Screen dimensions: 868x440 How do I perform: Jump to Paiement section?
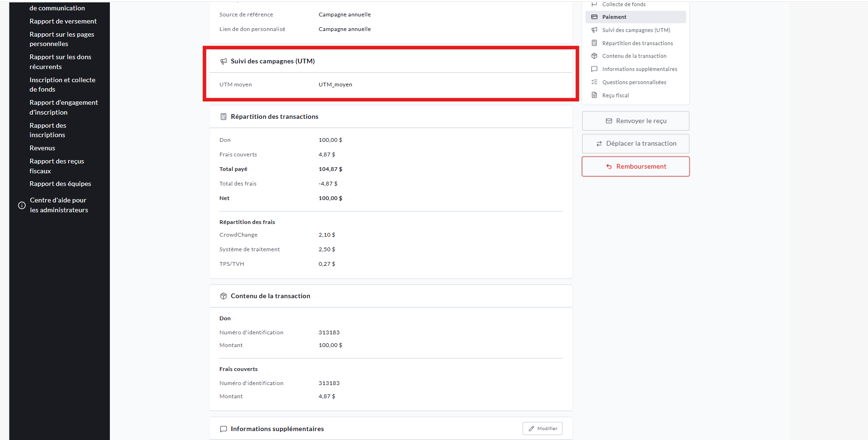[636, 17]
